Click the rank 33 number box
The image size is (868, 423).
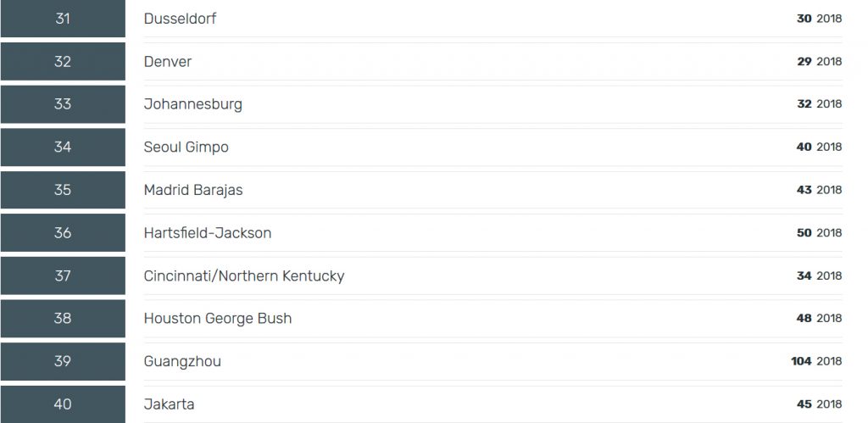(63, 104)
